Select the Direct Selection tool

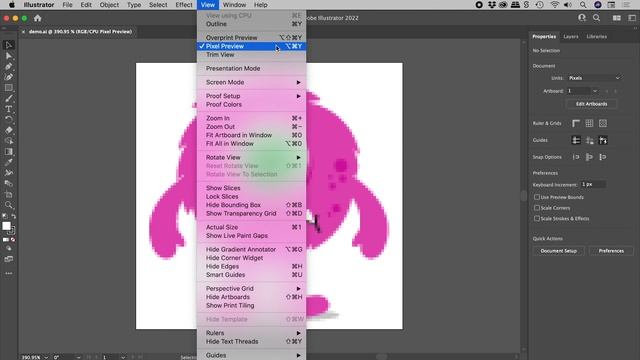pyautogui.click(x=9, y=56)
